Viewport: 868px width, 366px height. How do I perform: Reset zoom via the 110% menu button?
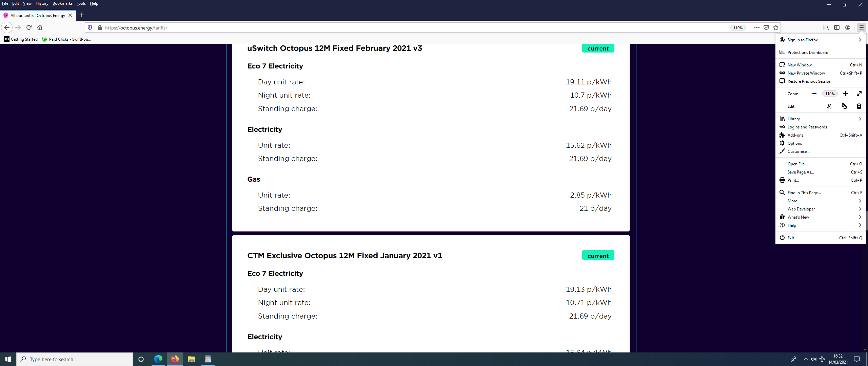[x=830, y=94]
